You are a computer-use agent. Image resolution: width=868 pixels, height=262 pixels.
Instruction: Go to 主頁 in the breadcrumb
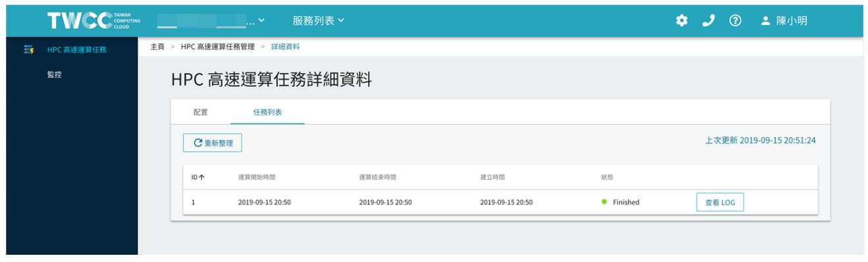pos(157,47)
